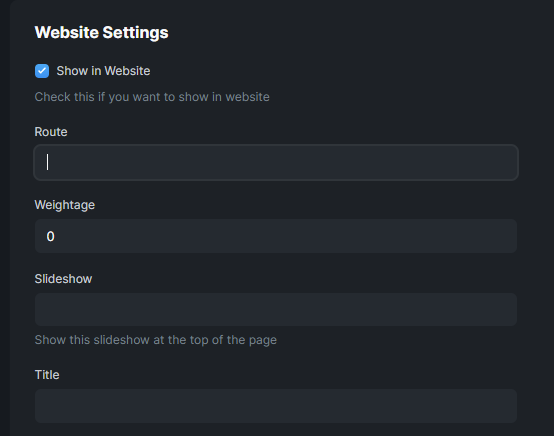Toggle via the 'Show in Website' label text

click(x=103, y=71)
